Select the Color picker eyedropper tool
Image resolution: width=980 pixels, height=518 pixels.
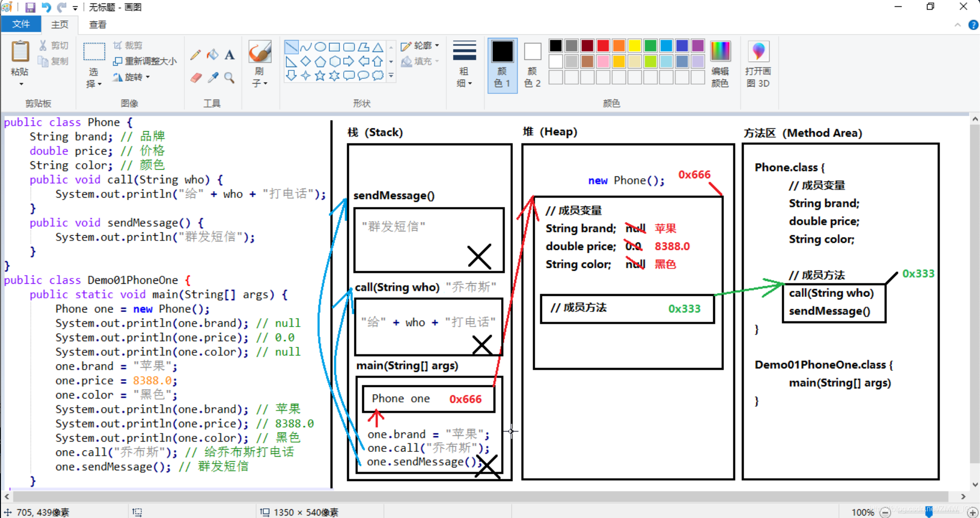[x=212, y=77]
